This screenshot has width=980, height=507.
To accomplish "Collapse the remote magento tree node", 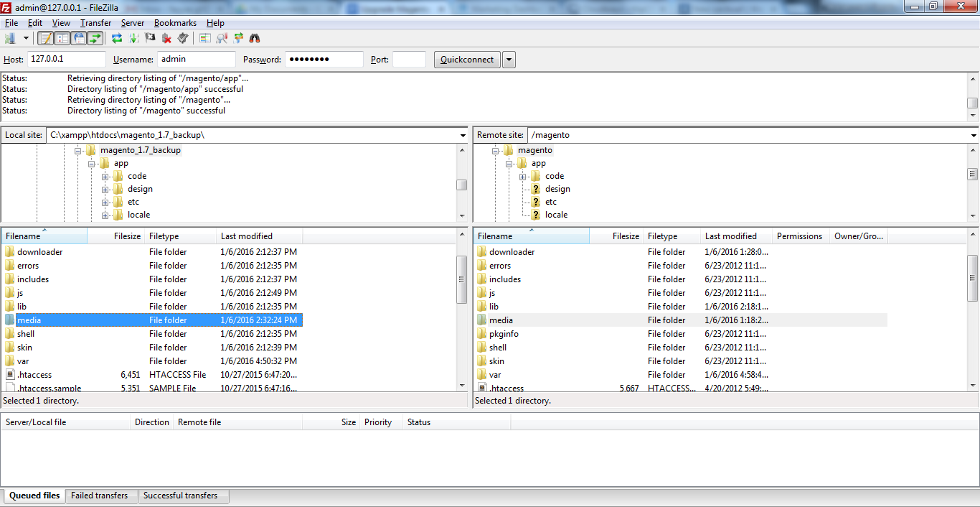I will pos(496,151).
